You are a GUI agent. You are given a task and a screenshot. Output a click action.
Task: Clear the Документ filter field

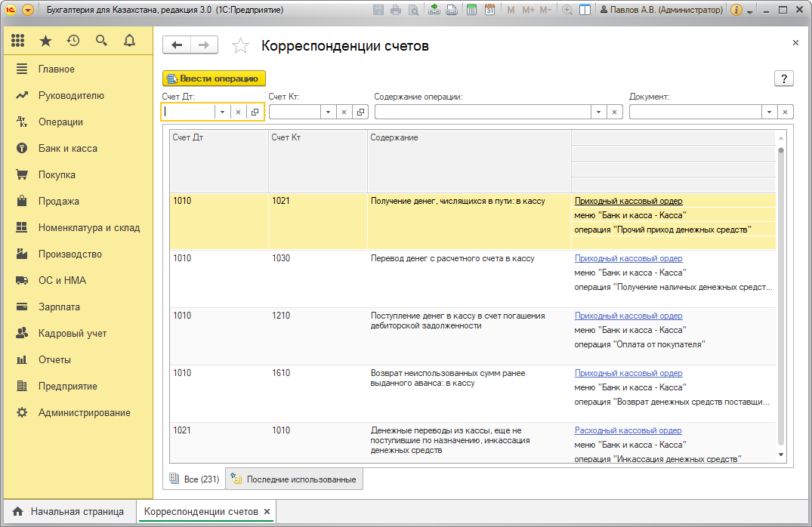coord(786,112)
